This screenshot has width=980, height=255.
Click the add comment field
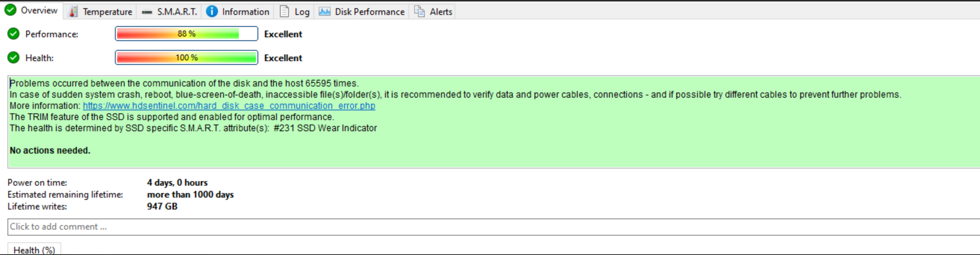pyautogui.click(x=493, y=227)
